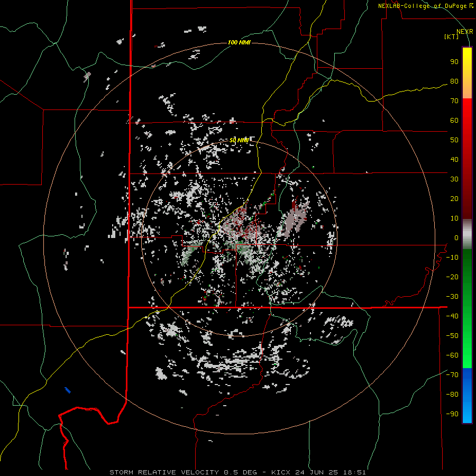Image resolution: width=476 pixels, height=476 pixels.
Task: Click the gray zero-velocity segment of color bar
Action: pos(467,234)
